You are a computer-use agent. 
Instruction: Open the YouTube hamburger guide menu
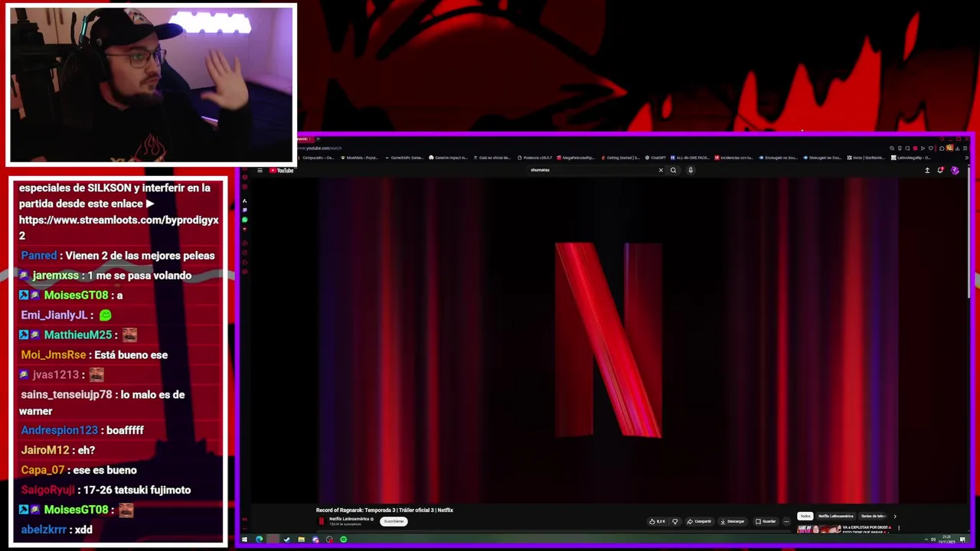[260, 171]
